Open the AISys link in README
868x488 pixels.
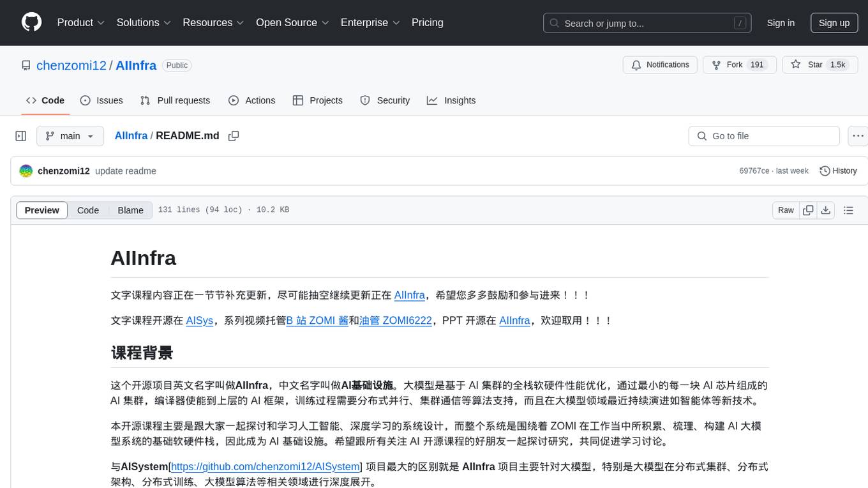(x=200, y=321)
